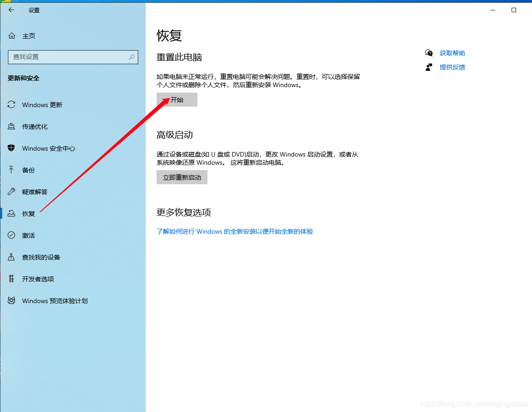The image size is (532, 412).
Task: Click inside the 查找设置 search box
Action: (x=68, y=57)
